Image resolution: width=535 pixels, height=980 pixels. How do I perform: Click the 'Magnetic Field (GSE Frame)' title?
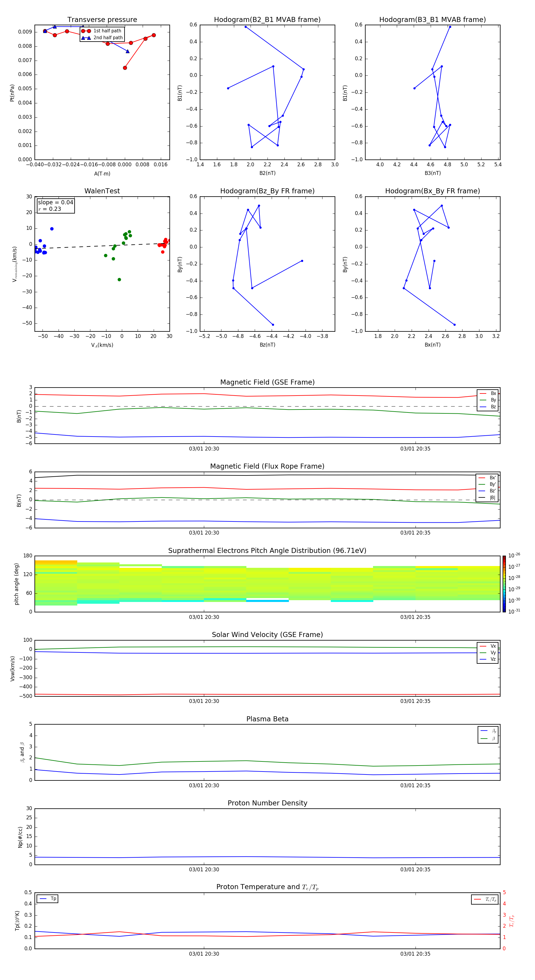point(267,382)
